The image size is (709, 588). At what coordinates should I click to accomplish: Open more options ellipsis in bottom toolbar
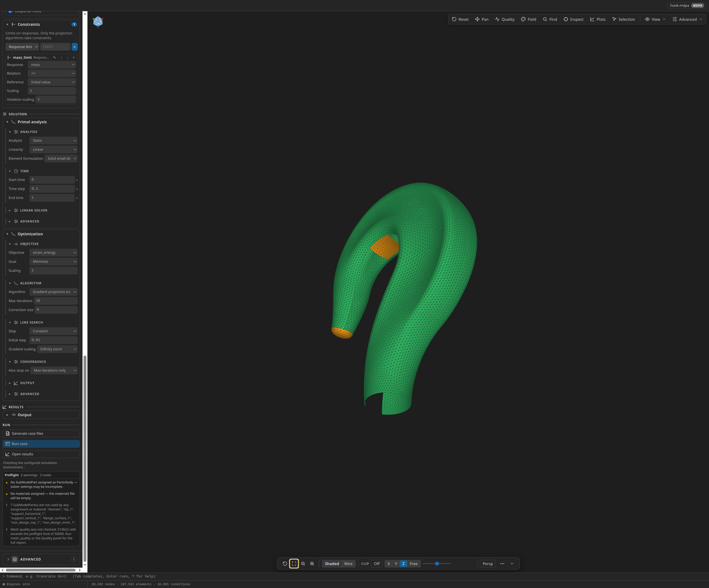[502, 564]
